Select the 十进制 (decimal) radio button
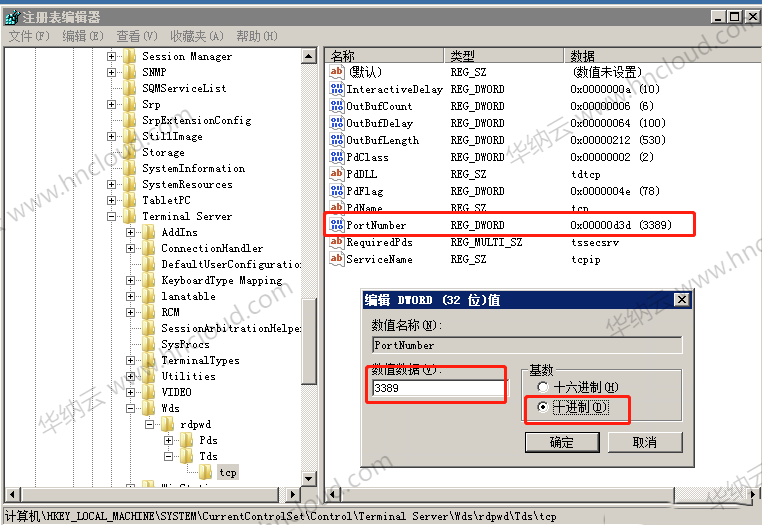Screen dimensions: 762x525 [x=543, y=406]
